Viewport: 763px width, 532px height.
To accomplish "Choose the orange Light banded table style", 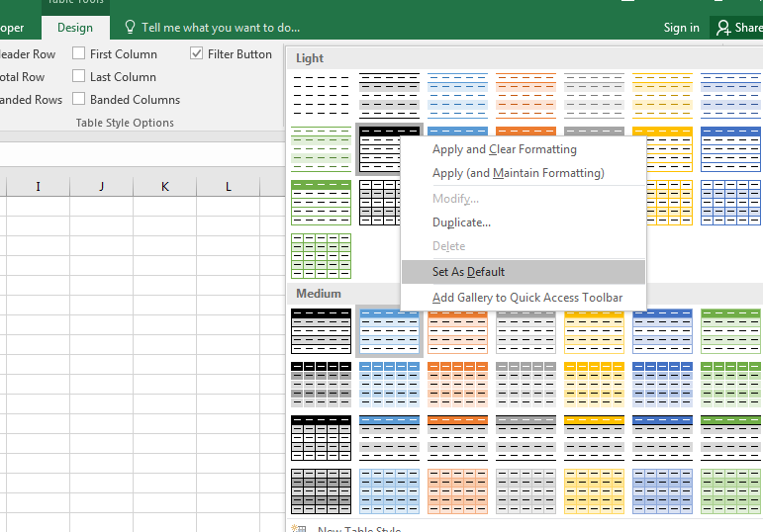I will [525, 96].
